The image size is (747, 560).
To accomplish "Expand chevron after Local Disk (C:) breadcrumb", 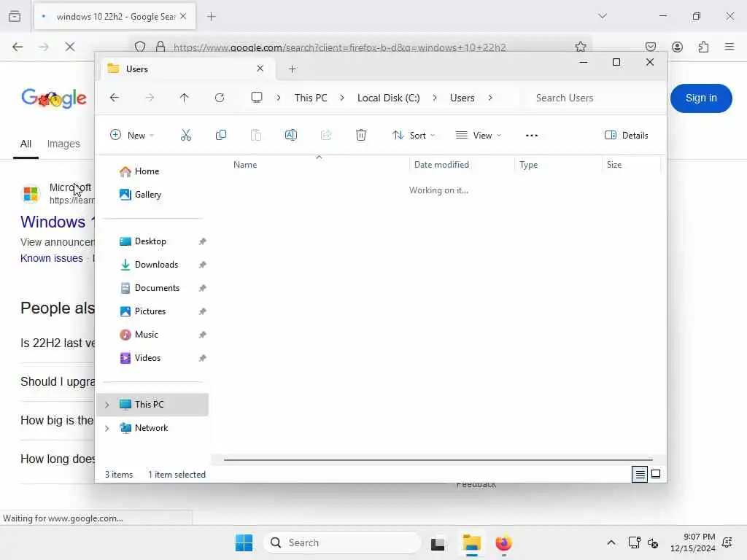I will coord(435,98).
